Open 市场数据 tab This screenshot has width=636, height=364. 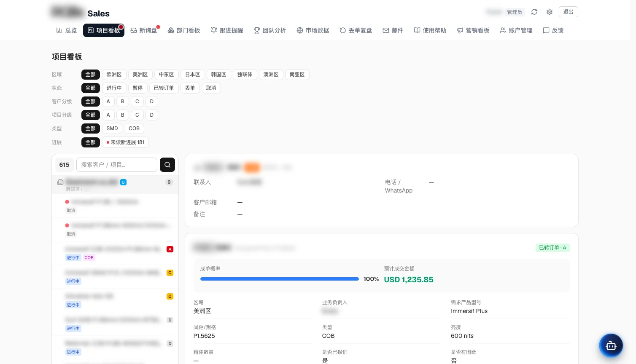[313, 30]
